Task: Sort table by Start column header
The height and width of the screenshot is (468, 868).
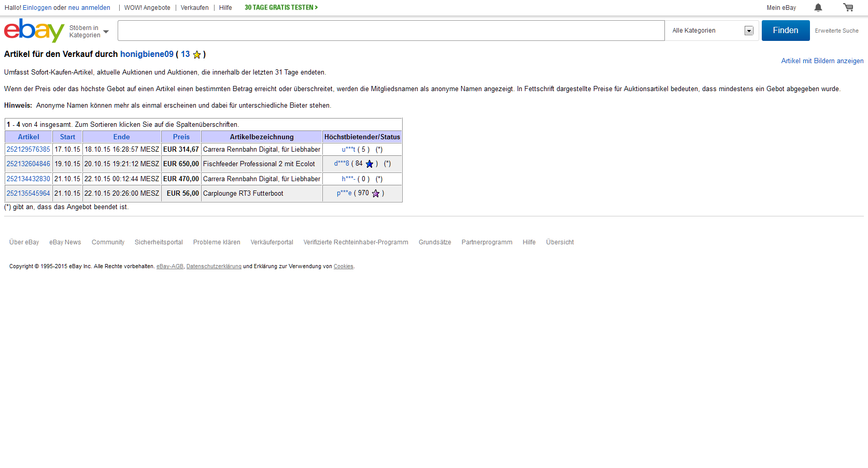Action: point(67,137)
